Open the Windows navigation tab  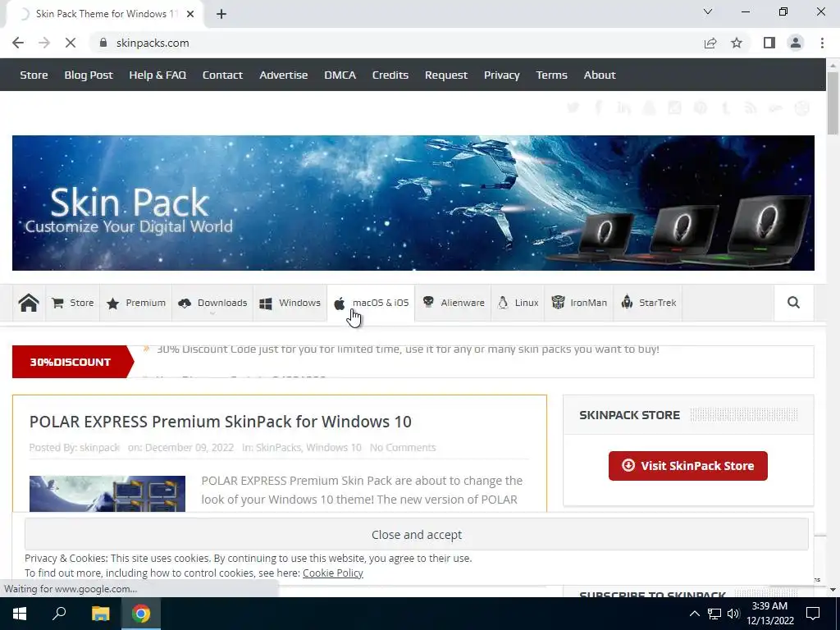pos(290,304)
